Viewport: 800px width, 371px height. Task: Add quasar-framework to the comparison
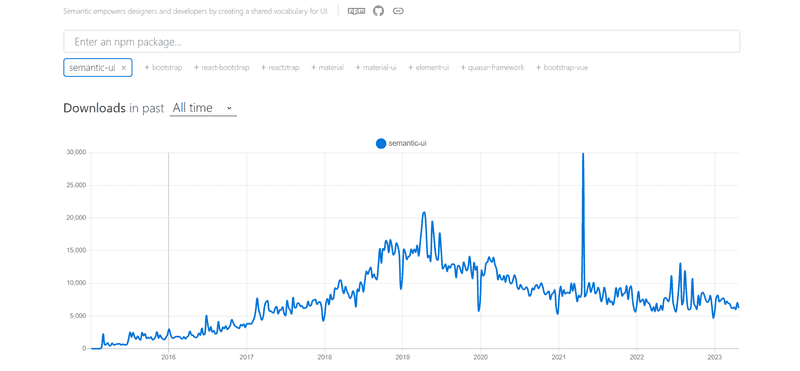tap(492, 67)
